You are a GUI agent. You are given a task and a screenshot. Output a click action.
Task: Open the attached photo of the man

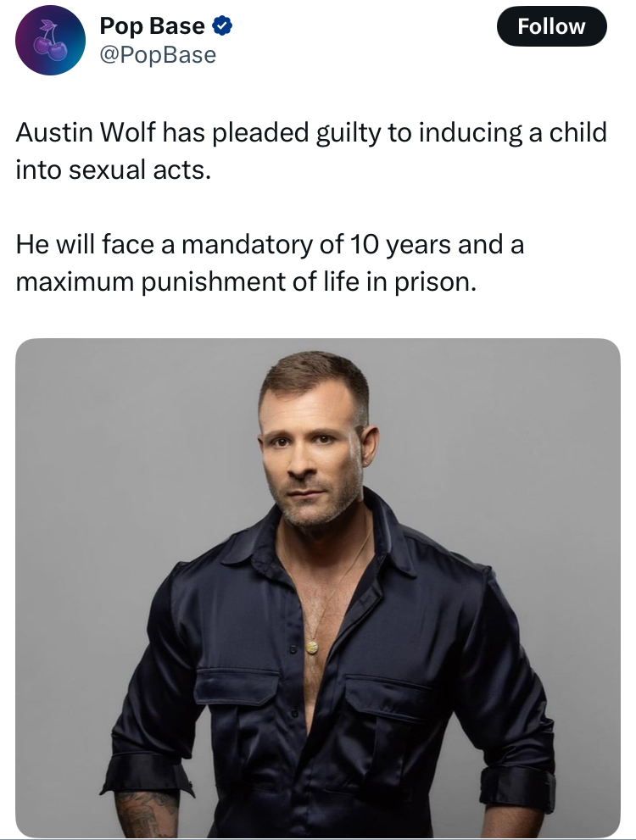pyautogui.click(x=318, y=587)
